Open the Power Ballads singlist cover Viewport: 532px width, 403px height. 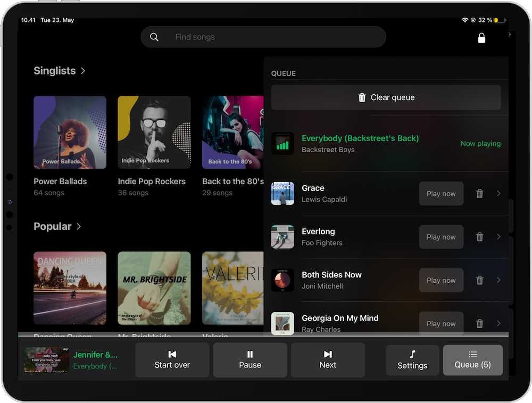[x=70, y=133]
